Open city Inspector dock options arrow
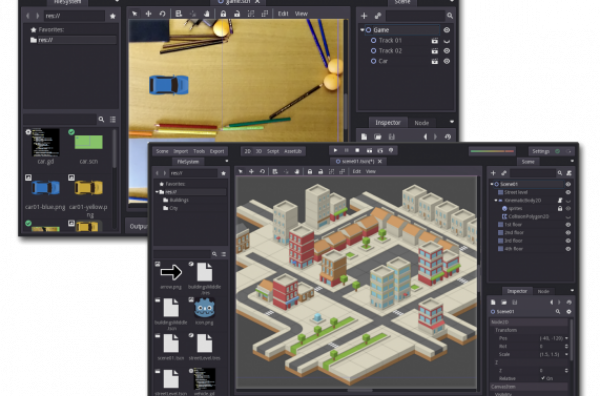Image resolution: width=600 pixels, height=396 pixels. 572,291
